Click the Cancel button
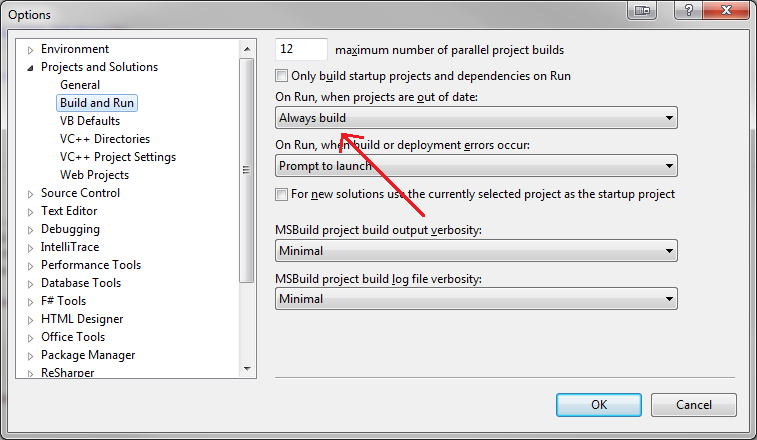 point(693,404)
